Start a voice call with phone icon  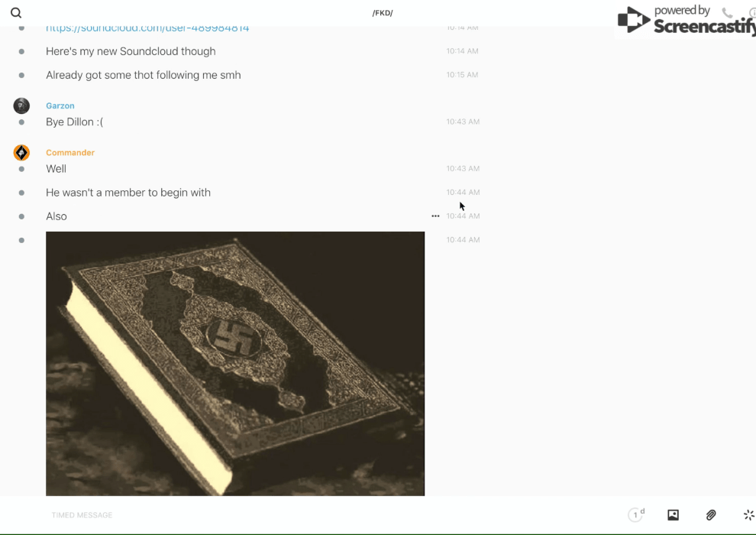coord(727,13)
